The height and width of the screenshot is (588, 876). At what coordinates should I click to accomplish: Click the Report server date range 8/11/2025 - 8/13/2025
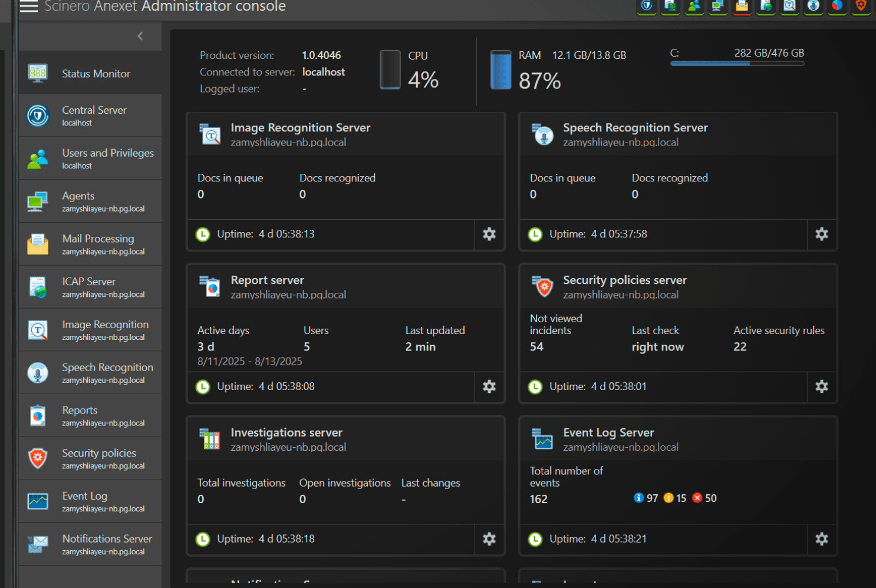(250, 361)
